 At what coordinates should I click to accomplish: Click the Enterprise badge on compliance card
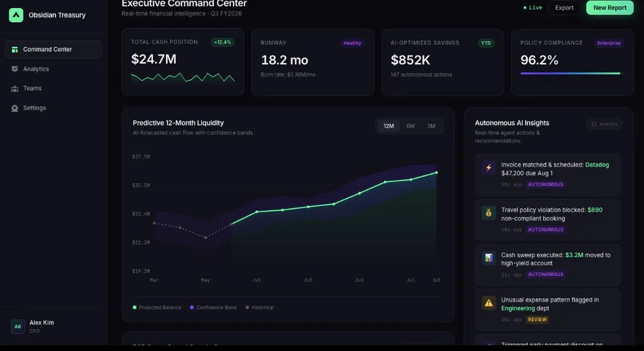point(609,43)
